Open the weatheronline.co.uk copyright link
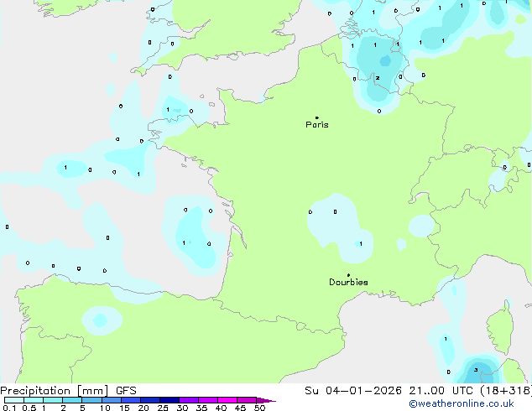 pos(462,403)
